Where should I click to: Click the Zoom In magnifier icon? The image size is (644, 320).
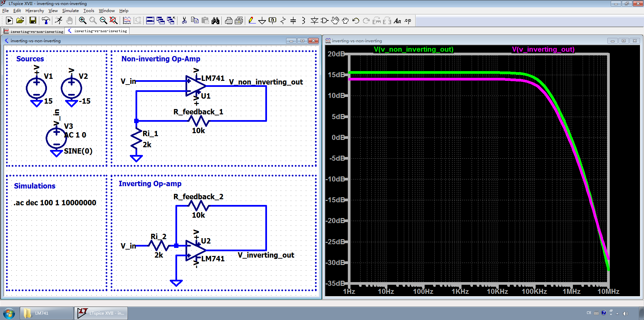click(x=83, y=21)
